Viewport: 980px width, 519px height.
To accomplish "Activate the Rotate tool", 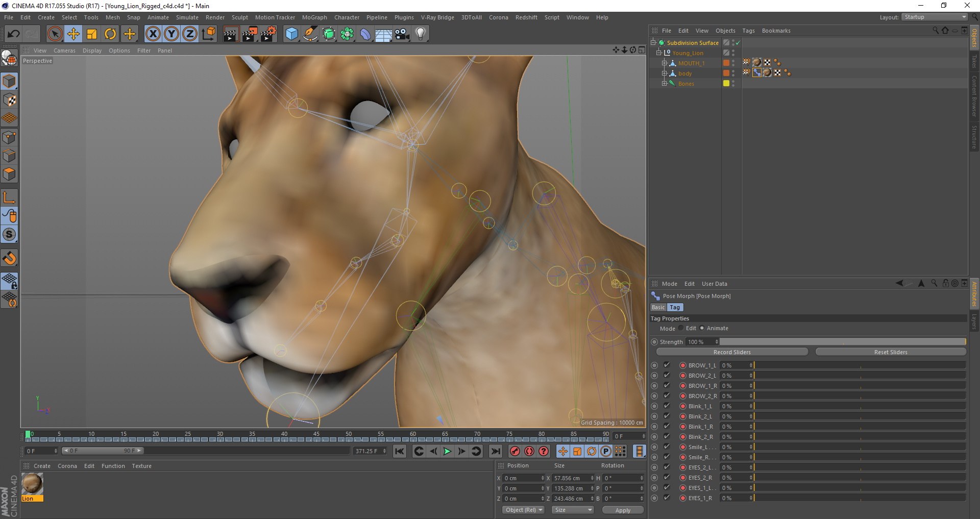I will click(x=110, y=34).
